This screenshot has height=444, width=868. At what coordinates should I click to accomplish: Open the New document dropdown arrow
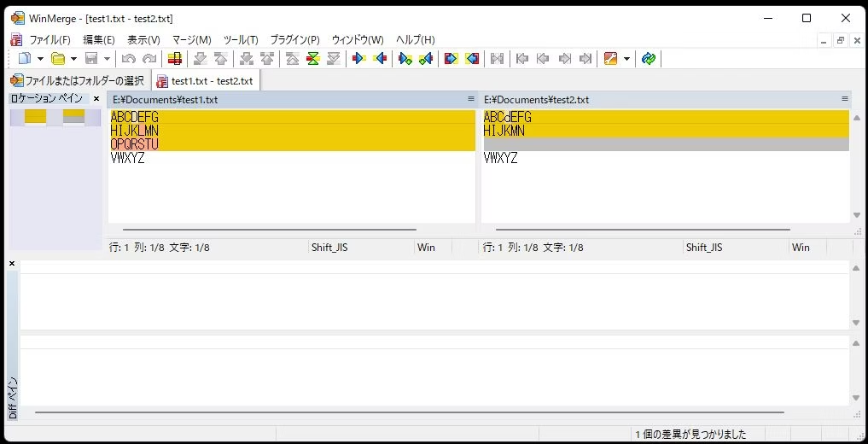(40, 59)
